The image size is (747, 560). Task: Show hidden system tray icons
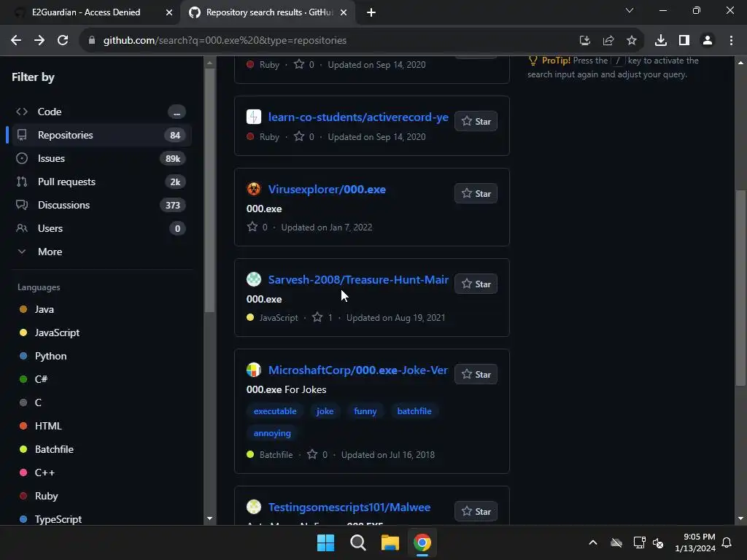click(x=593, y=542)
